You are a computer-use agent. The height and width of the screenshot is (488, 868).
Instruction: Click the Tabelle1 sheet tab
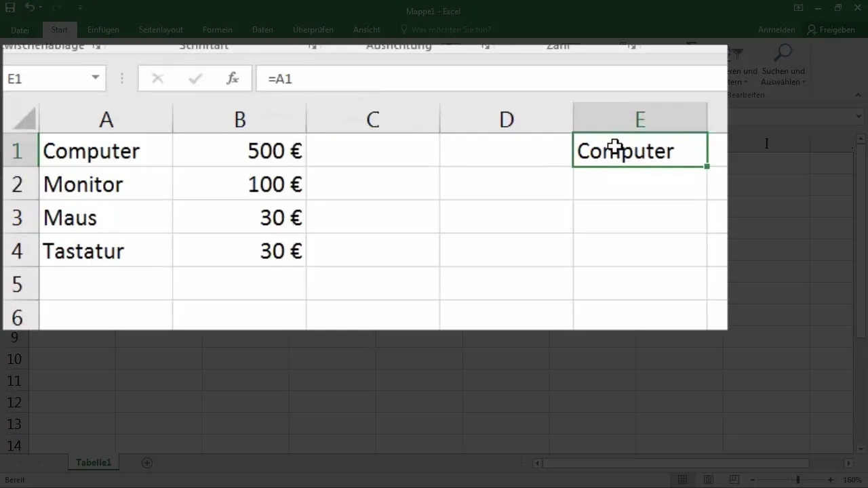[x=94, y=463]
